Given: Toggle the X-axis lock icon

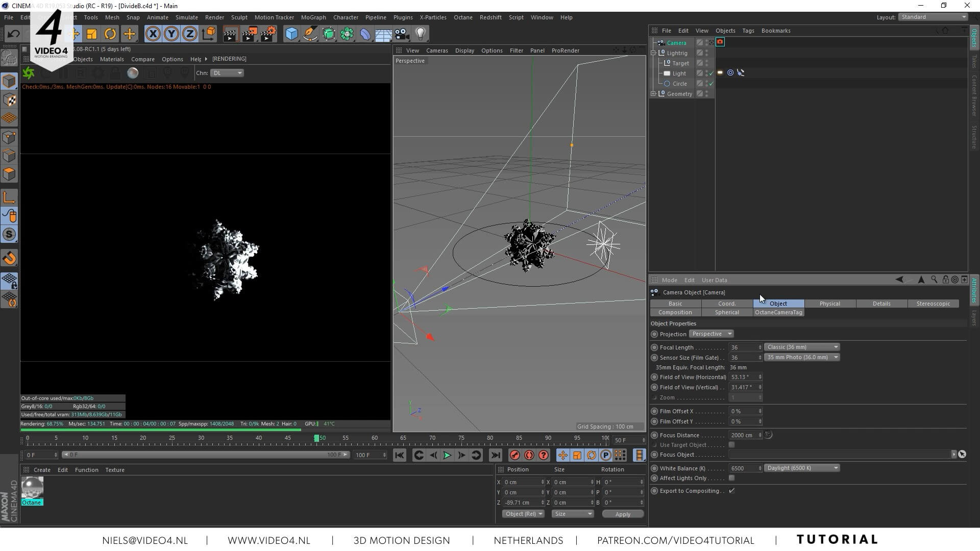Looking at the screenshot, I should point(153,34).
